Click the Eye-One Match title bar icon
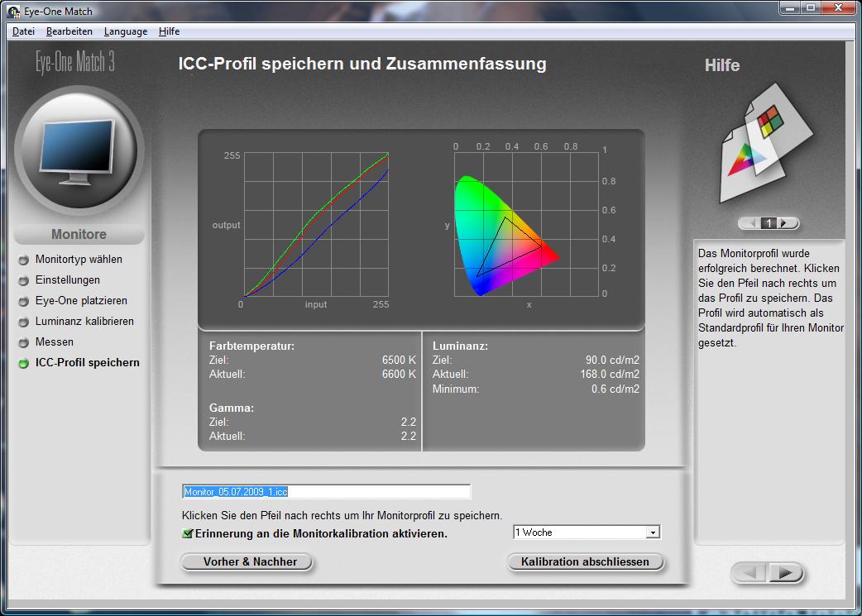The image size is (862, 616). 13,11
